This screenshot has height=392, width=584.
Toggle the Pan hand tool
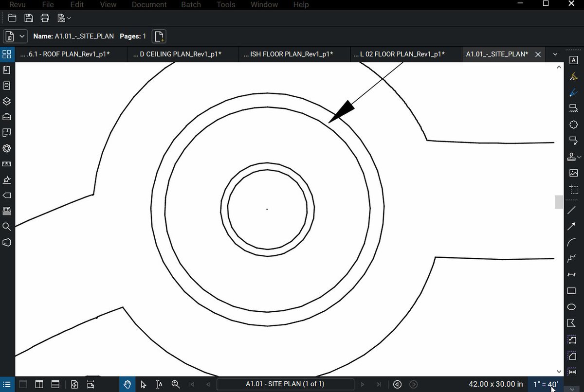127,384
